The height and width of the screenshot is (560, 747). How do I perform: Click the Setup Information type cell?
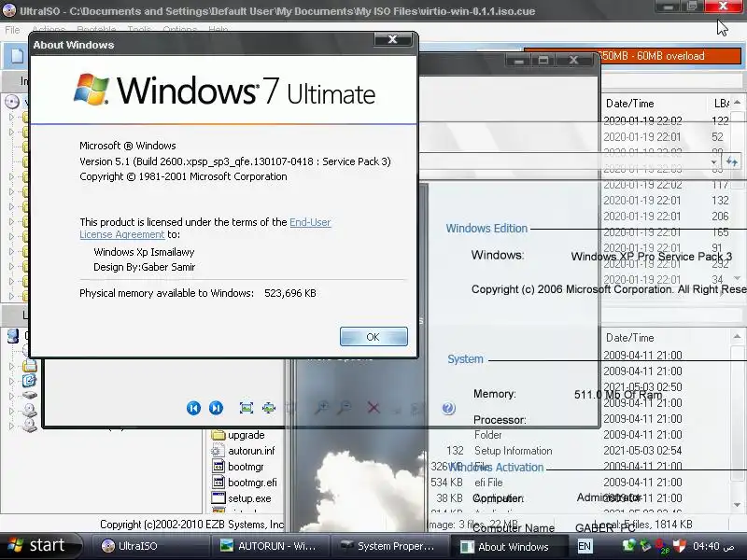513,451
